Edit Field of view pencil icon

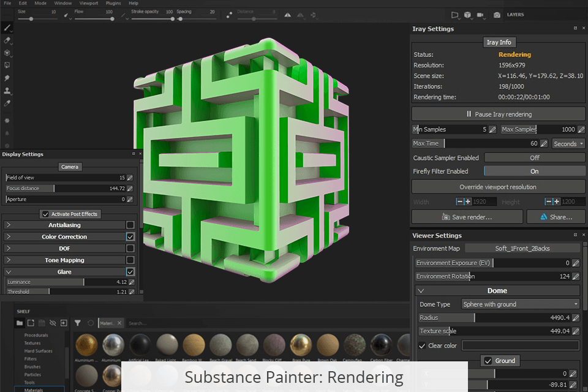(x=130, y=178)
